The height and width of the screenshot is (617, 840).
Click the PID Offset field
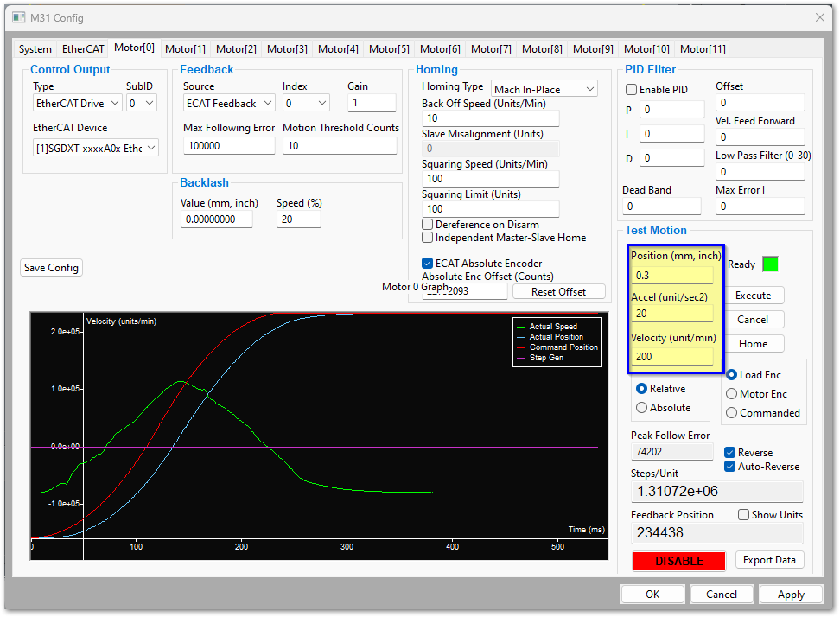(x=760, y=103)
